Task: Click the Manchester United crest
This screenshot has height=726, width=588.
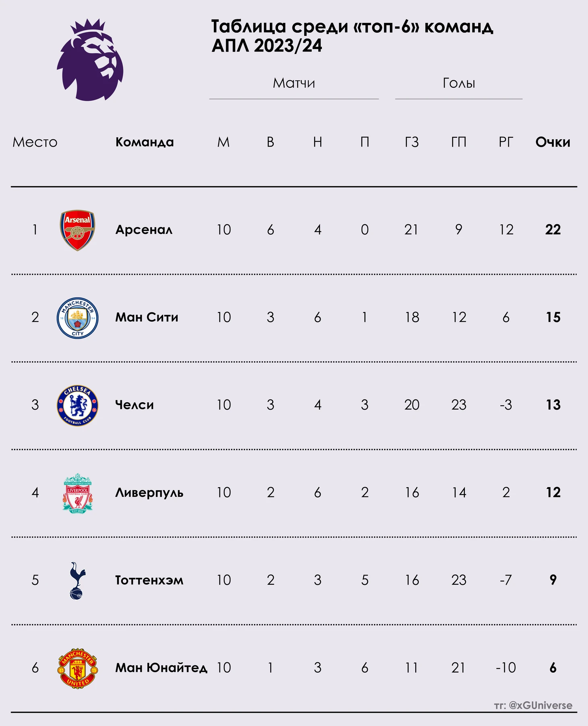Action: (78, 668)
